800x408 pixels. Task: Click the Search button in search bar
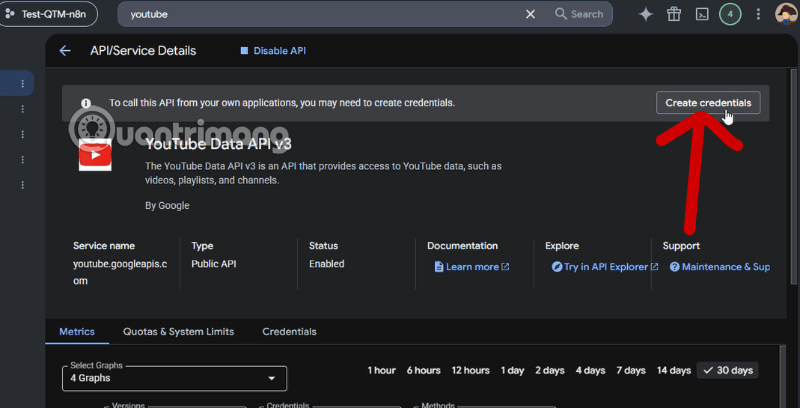pyautogui.click(x=579, y=14)
